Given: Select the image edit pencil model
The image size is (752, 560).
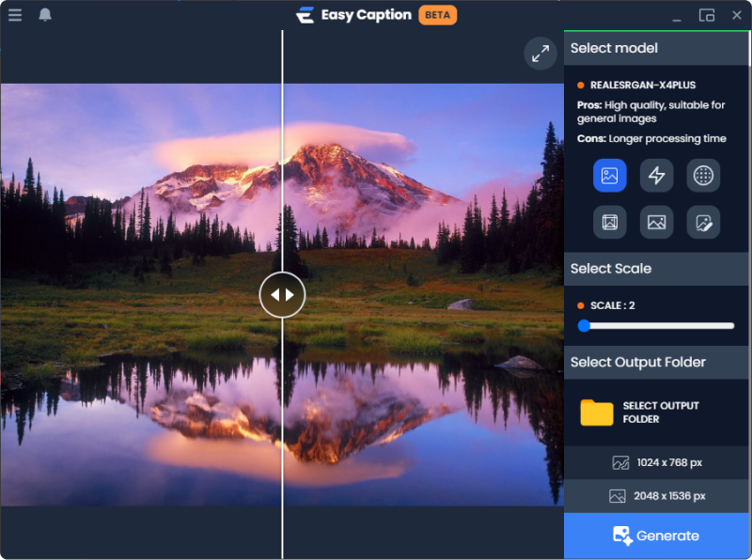Looking at the screenshot, I should coord(703,223).
